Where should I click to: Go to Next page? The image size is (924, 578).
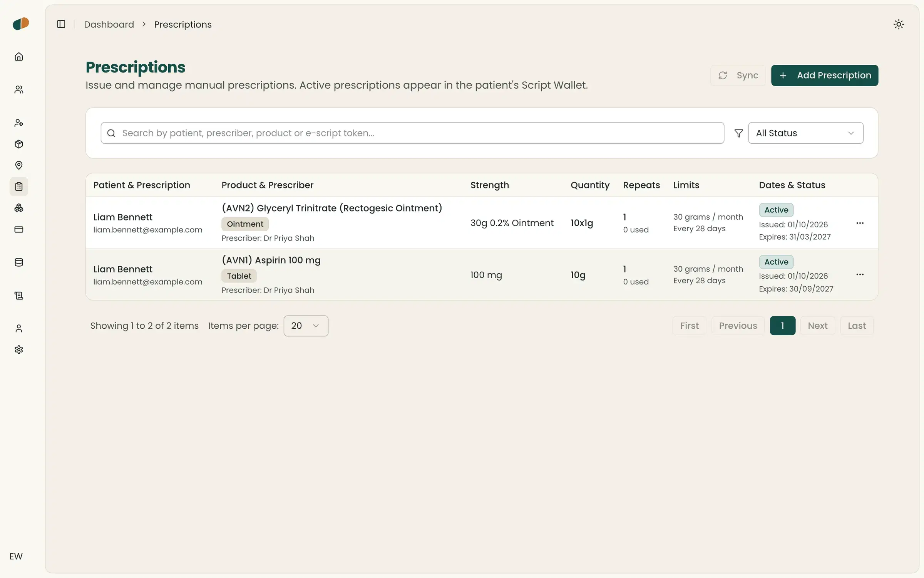pyautogui.click(x=817, y=326)
